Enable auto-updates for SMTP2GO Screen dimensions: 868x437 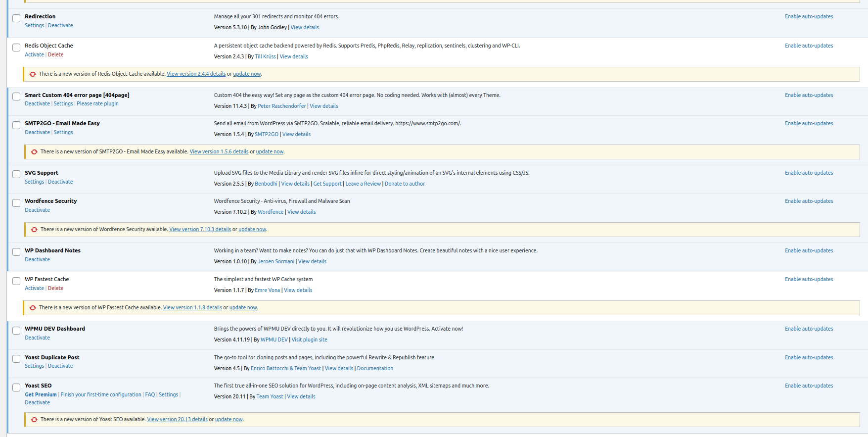(809, 123)
